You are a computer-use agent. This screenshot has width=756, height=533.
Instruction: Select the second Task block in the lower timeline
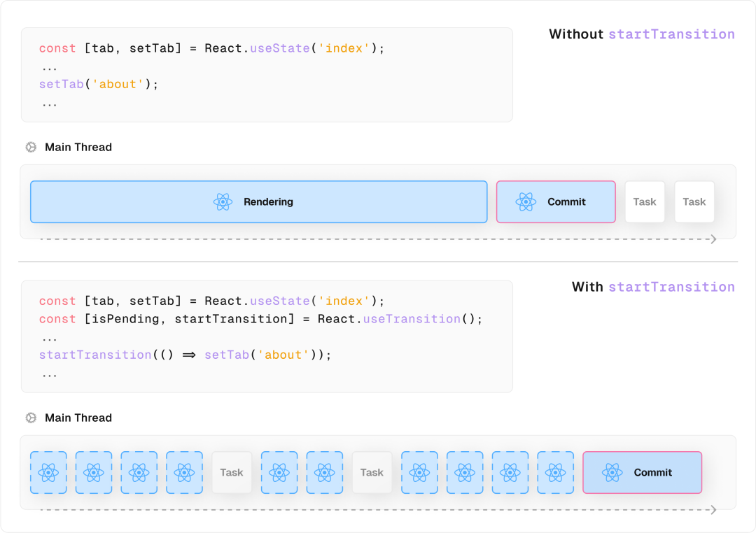click(x=372, y=473)
